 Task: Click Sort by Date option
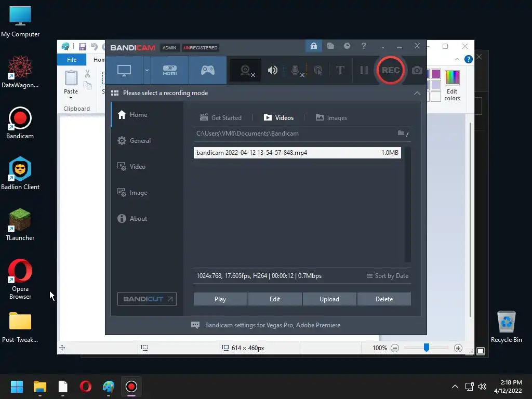(x=387, y=276)
